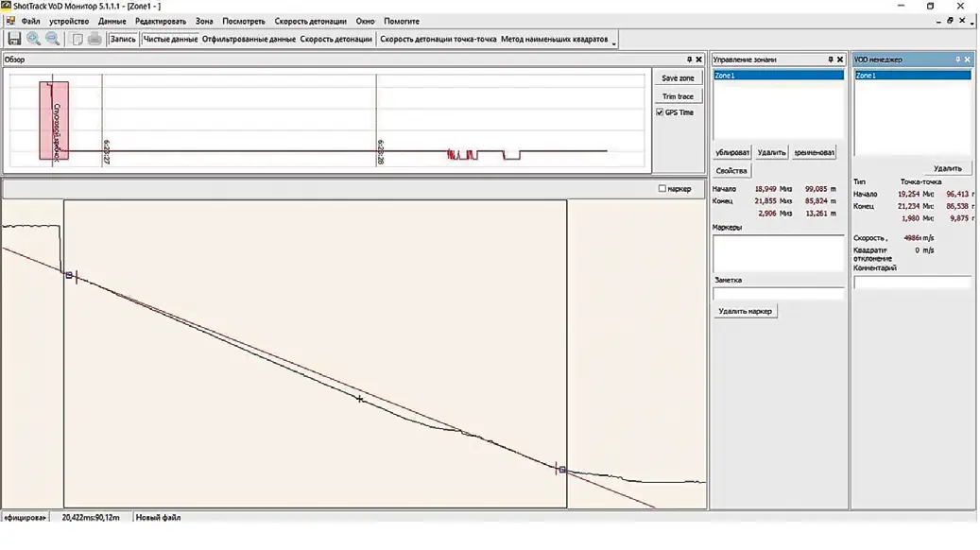
Task: Enable the маркер checkbox
Action: coord(662,189)
